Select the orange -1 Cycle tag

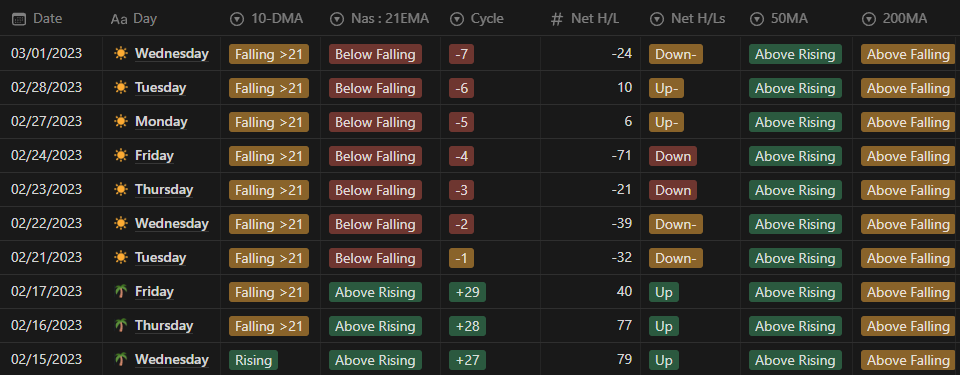(461, 258)
